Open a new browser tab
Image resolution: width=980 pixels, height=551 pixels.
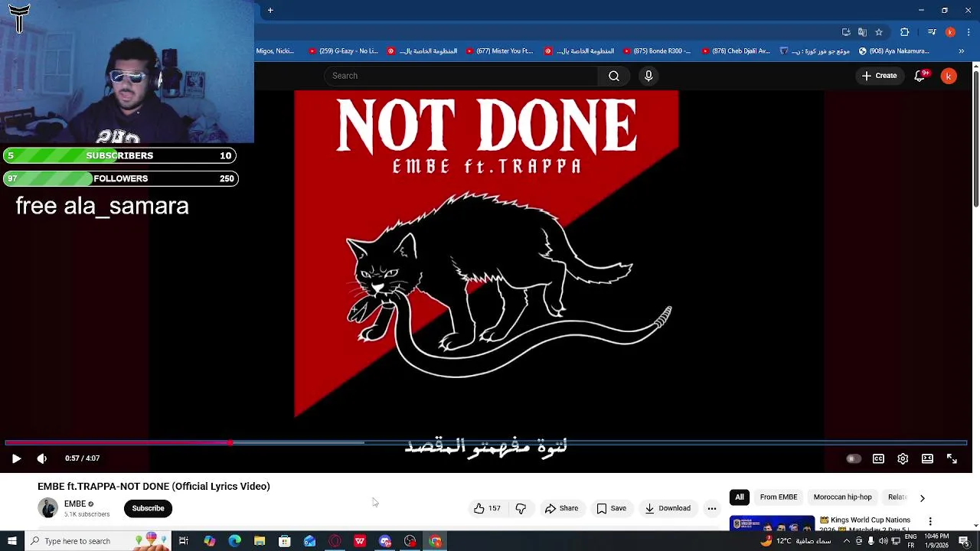tap(270, 11)
